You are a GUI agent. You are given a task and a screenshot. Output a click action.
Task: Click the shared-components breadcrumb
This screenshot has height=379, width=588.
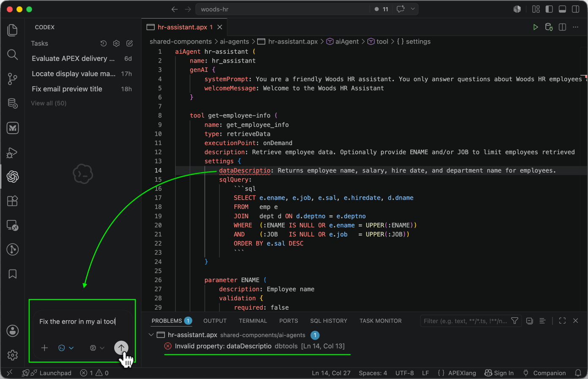click(x=181, y=41)
